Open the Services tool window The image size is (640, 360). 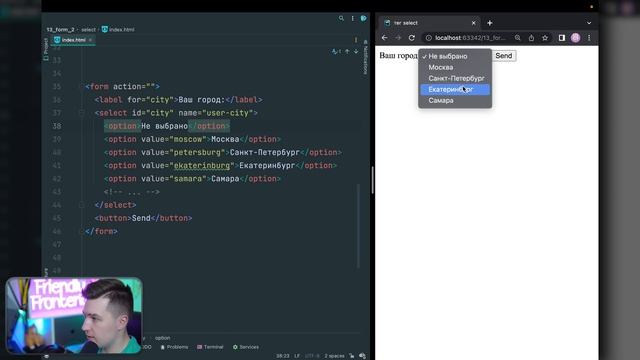click(x=246, y=347)
